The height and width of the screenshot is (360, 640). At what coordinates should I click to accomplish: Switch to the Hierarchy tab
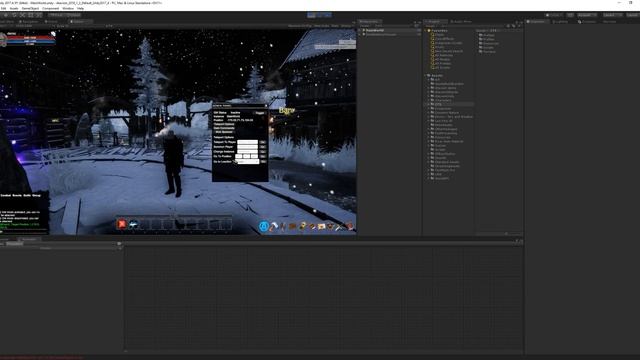[x=369, y=22]
